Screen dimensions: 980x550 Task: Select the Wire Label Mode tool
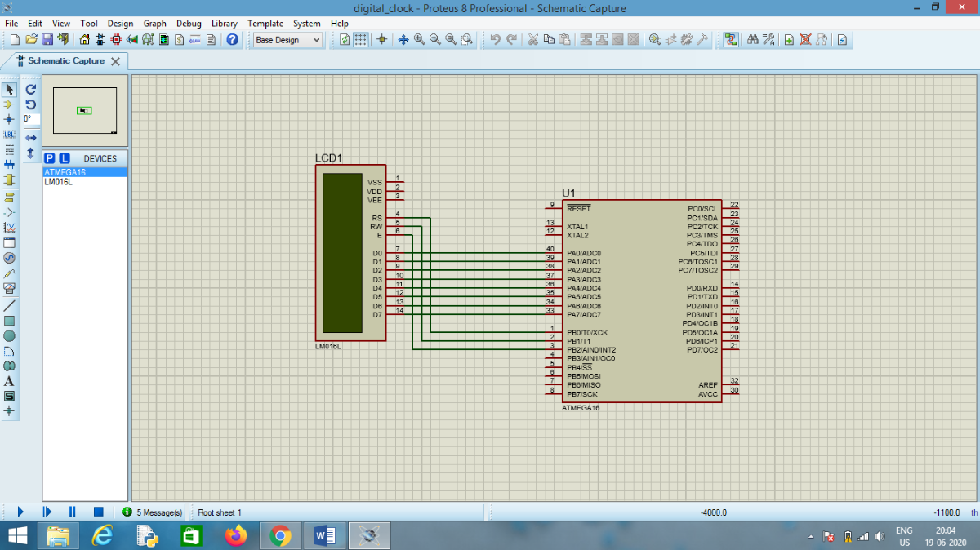click(10, 134)
